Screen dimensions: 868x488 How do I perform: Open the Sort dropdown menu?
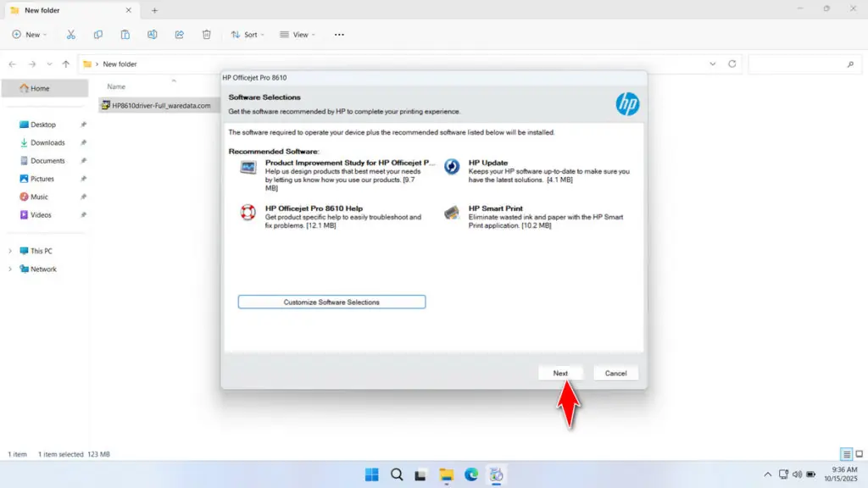tap(247, 34)
